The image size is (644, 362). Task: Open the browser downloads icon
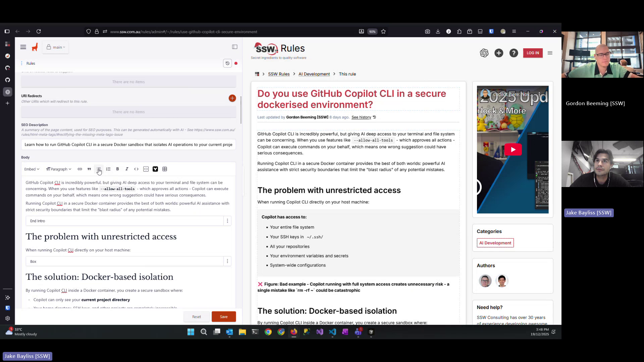pos(438,32)
